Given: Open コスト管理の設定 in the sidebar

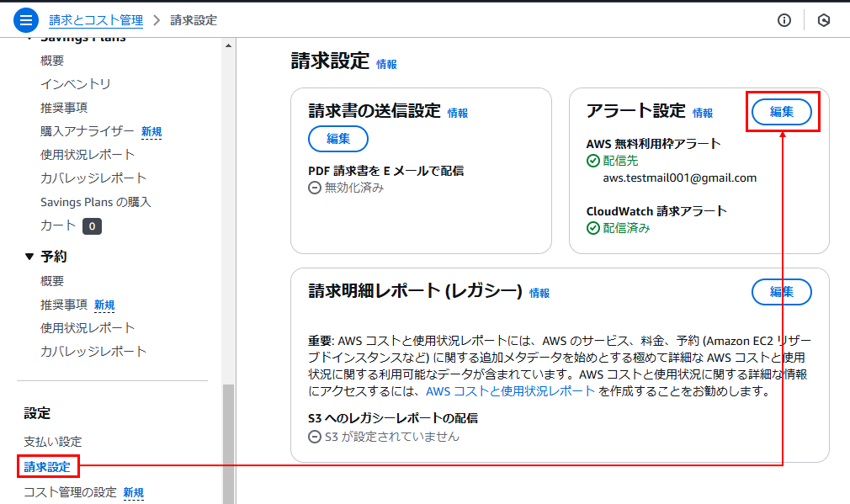Looking at the screenshot, I should (70, 492).
